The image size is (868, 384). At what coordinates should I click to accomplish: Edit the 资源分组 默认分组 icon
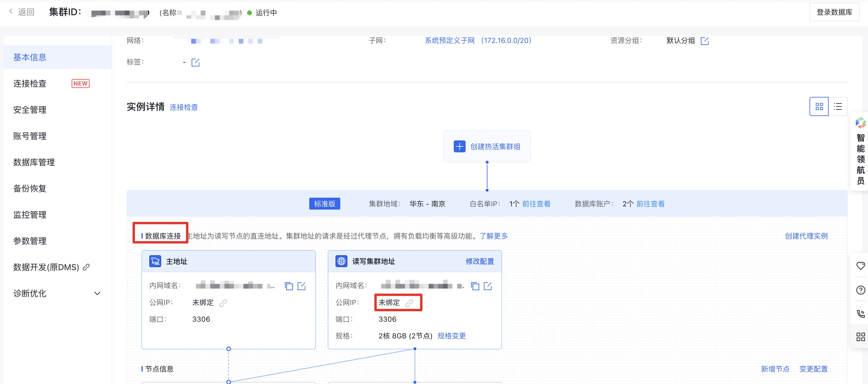(704, 41)
